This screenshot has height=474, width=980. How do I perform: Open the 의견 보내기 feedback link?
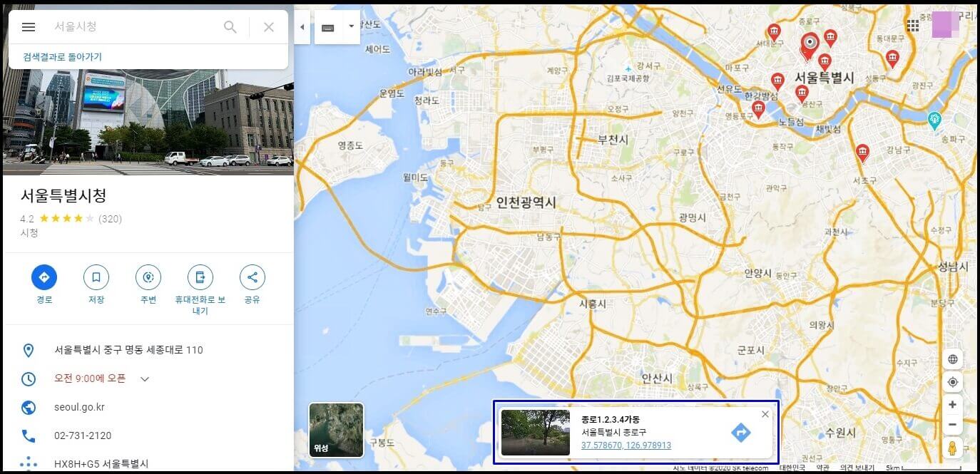tap(857, 468)
